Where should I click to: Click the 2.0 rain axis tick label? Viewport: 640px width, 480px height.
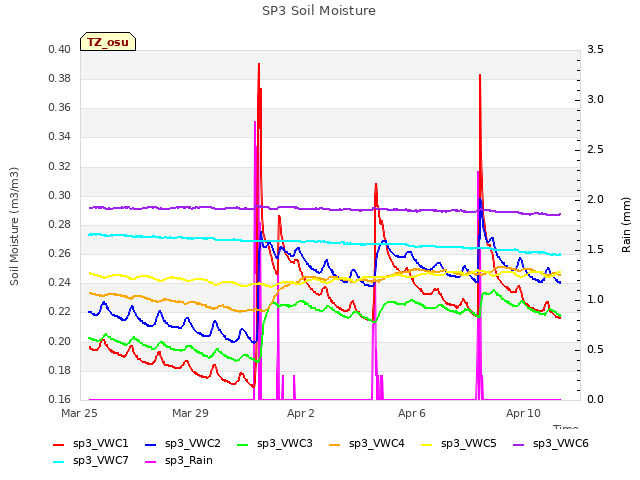tap(596, 200)
